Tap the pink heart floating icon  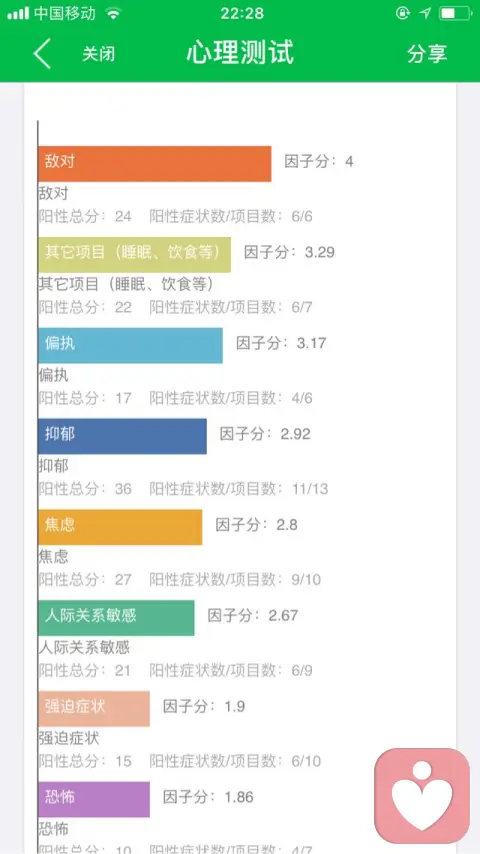[x=422, y=795]
